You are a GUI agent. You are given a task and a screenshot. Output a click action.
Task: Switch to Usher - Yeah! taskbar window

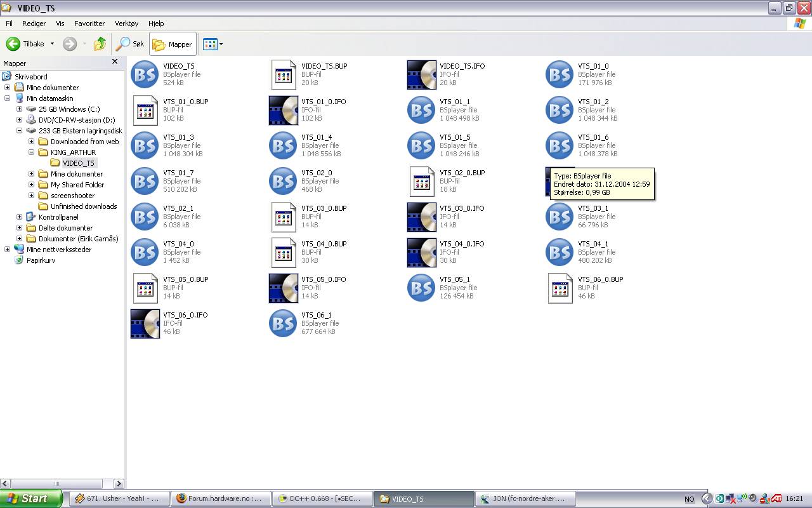coord(119,498)
